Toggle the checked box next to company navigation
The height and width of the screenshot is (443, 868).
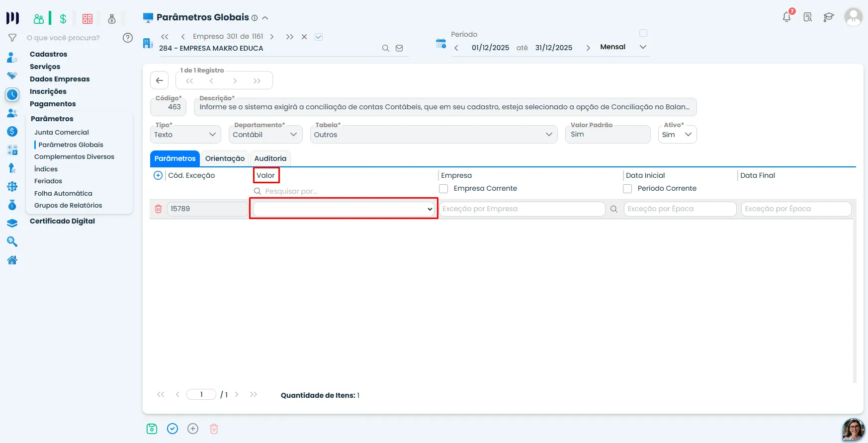tap(319, 37)
